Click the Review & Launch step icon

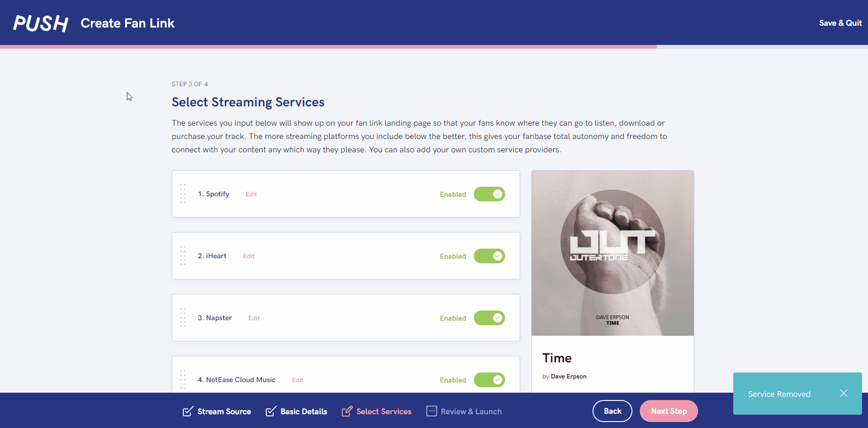[431, 411]
